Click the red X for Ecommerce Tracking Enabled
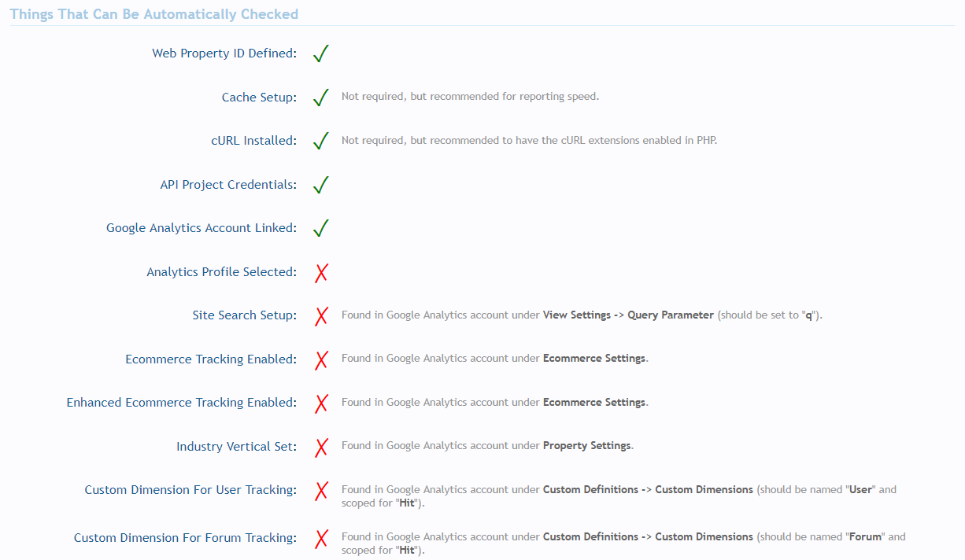The height and width of the screenshot is (560, 965). (x=321, y=360)
